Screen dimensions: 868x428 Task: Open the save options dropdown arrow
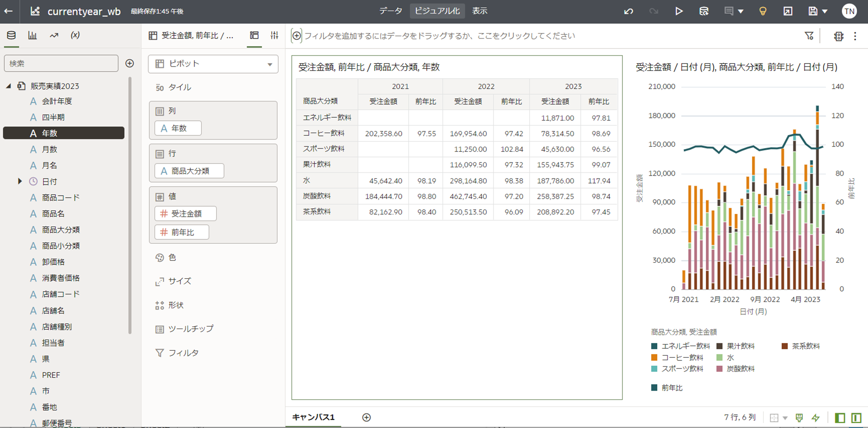[x=825, y=12]
